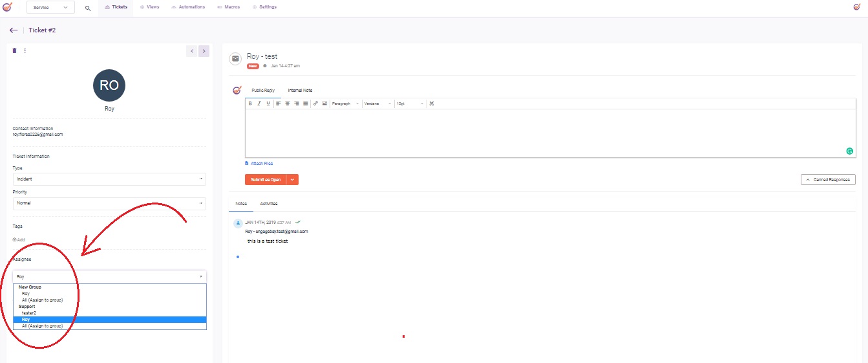Go to the next ticket arrow
This screenshot has height=363, width=868.
204,51
